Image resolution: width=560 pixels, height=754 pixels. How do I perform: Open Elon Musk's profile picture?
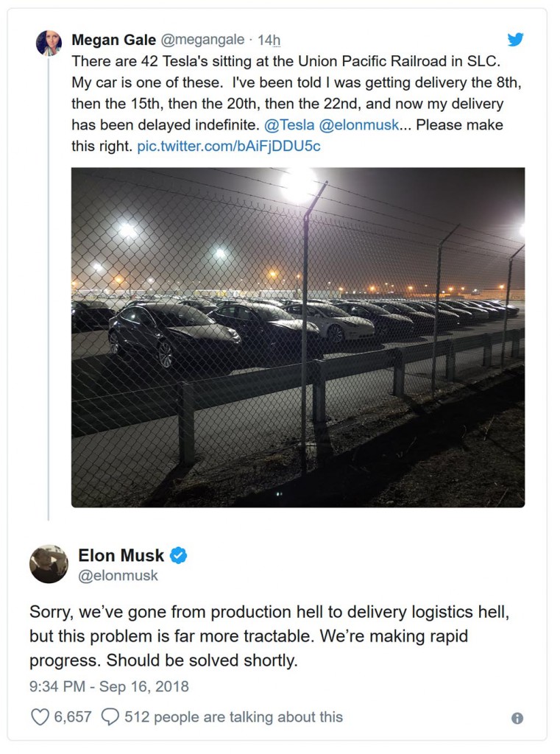(49, 563)
